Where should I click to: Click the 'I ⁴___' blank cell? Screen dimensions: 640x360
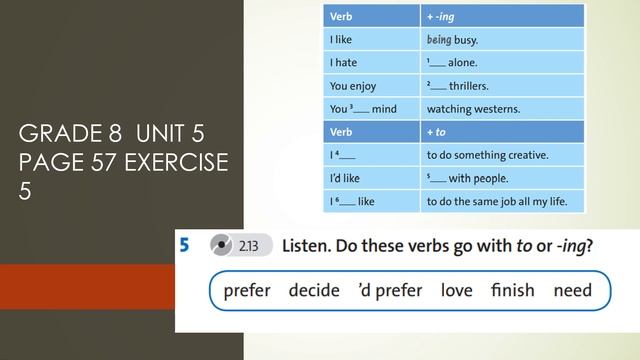coord(371,155)
